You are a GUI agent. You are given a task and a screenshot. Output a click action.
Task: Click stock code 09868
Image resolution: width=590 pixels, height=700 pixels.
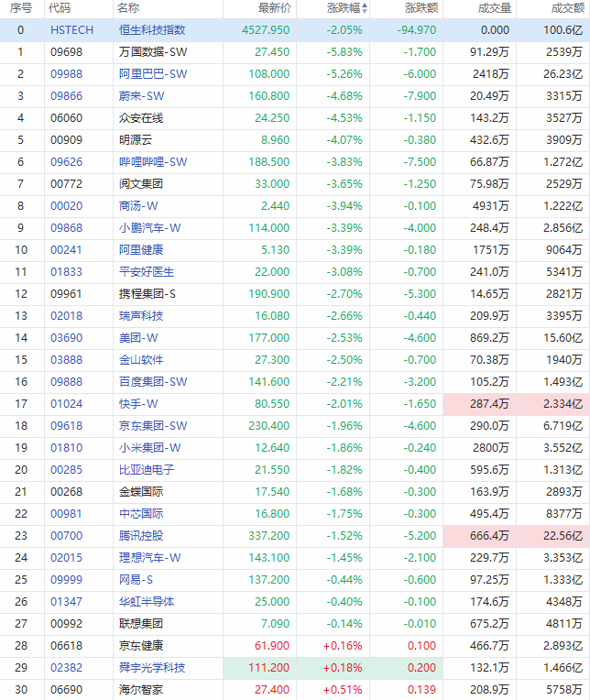pyautogui.click(x=67, y=227)
